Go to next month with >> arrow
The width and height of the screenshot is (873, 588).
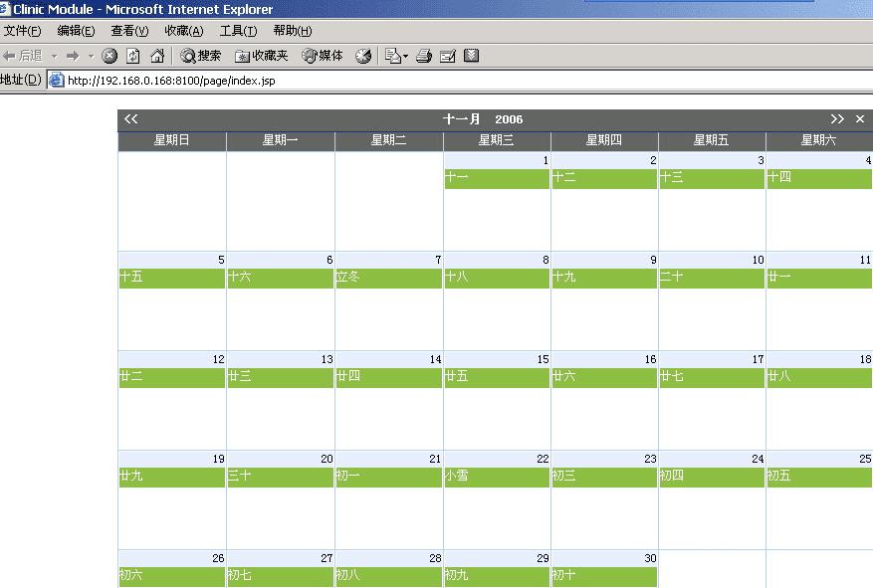pyautogui.click(x=837, y=119)
